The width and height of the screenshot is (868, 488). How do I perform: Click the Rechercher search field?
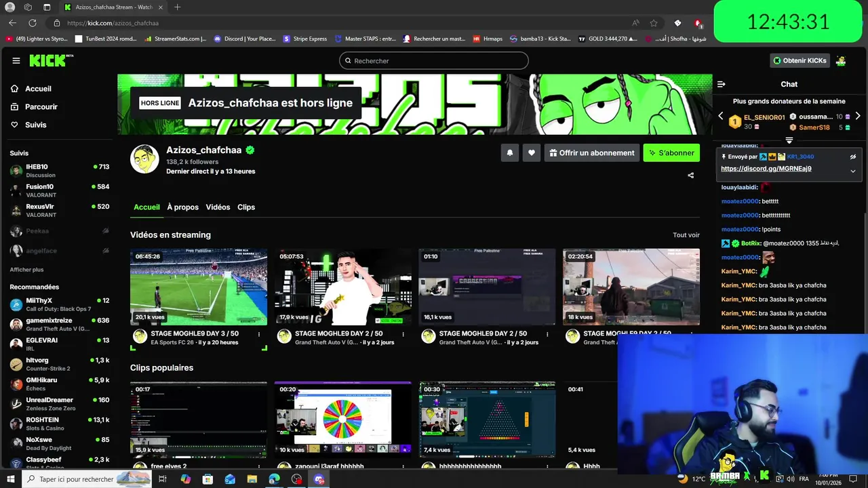(434, 60)
